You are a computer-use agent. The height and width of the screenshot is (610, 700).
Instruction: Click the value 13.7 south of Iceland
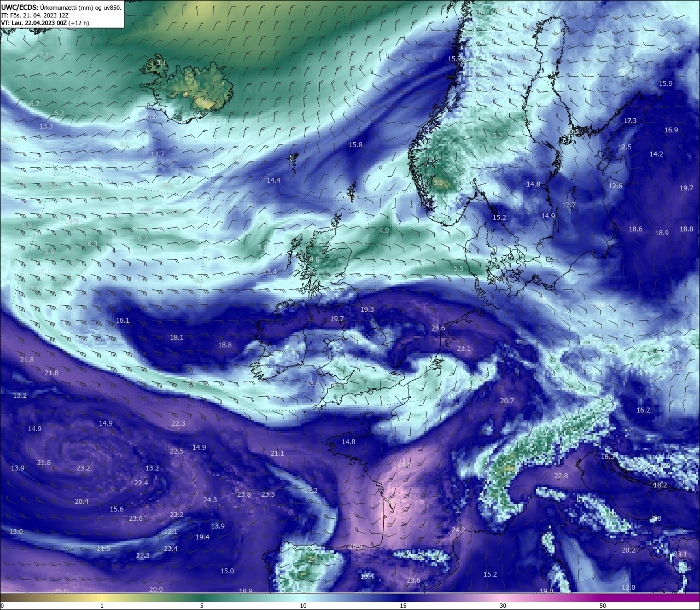[x=157, y=154]
